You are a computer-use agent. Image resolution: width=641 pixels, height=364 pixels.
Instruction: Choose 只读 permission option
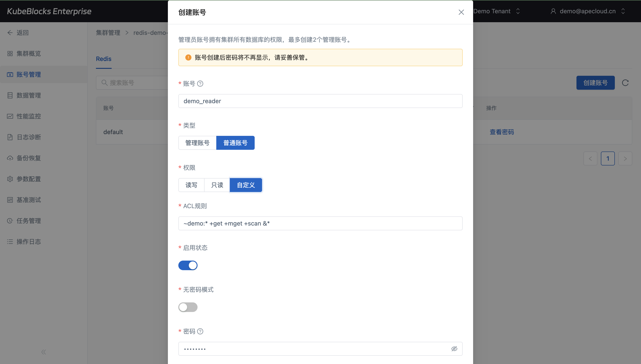(x=217, y=185)
